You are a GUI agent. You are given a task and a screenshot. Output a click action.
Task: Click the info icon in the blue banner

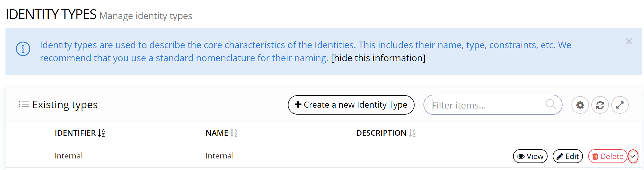(x=23, y=49)
